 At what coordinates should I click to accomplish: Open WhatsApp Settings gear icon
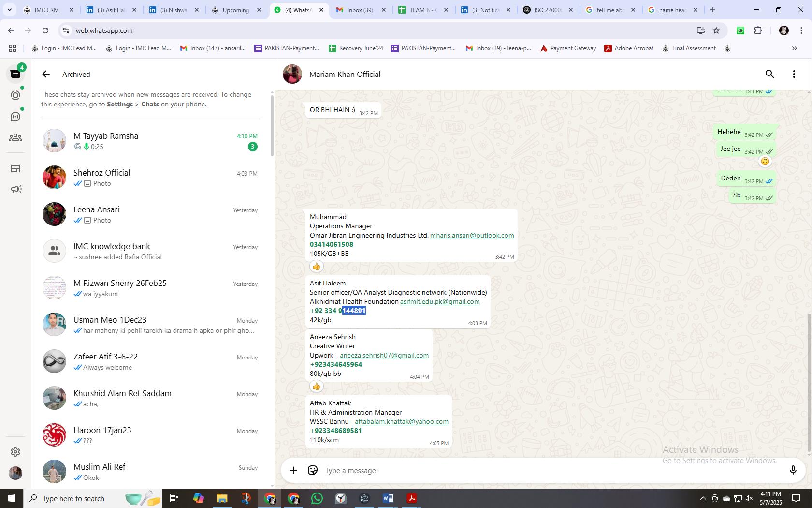click(15, 451)
